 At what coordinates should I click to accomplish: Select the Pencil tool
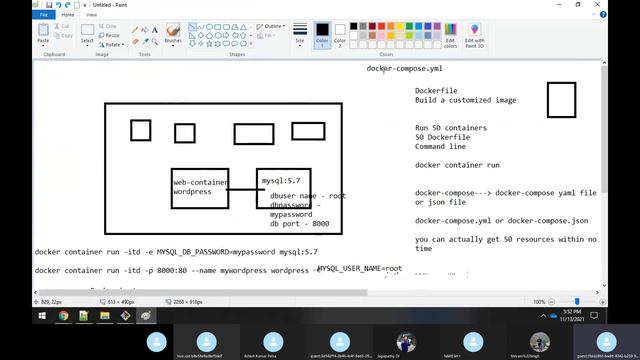click(135, 30)
